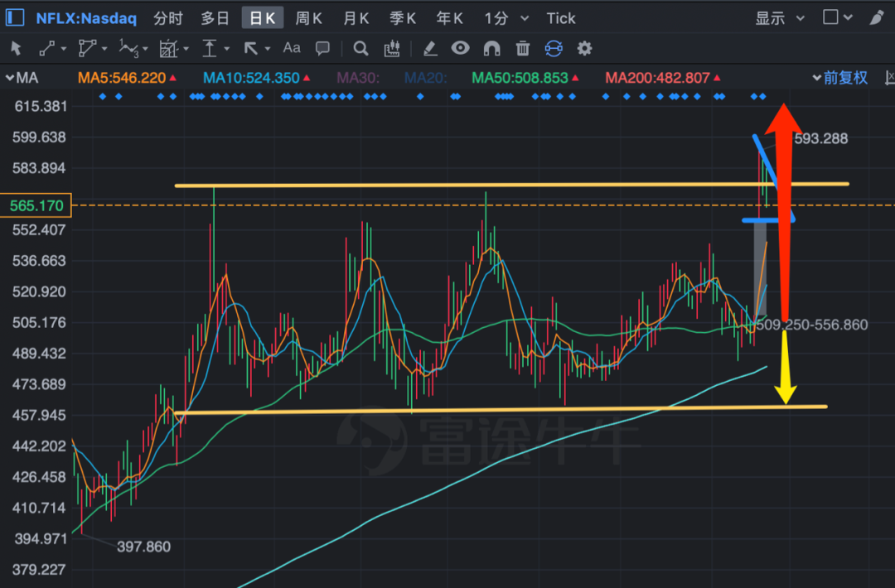Delete drawings with the trash icon
This screenshot has width=895, height=588.
point(522,49)
